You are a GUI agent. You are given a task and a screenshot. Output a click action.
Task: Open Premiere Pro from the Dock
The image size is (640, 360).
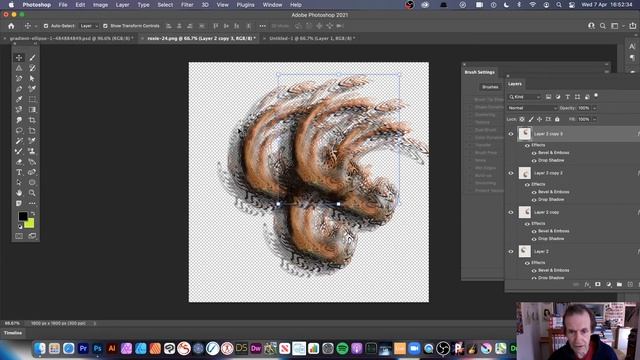(83, 348)
